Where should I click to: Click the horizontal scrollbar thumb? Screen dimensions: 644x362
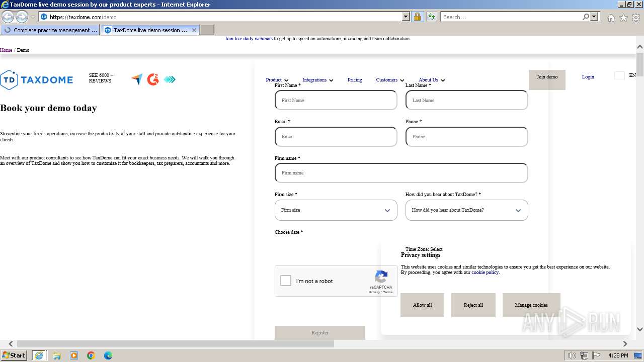click(x=175, y=344)
